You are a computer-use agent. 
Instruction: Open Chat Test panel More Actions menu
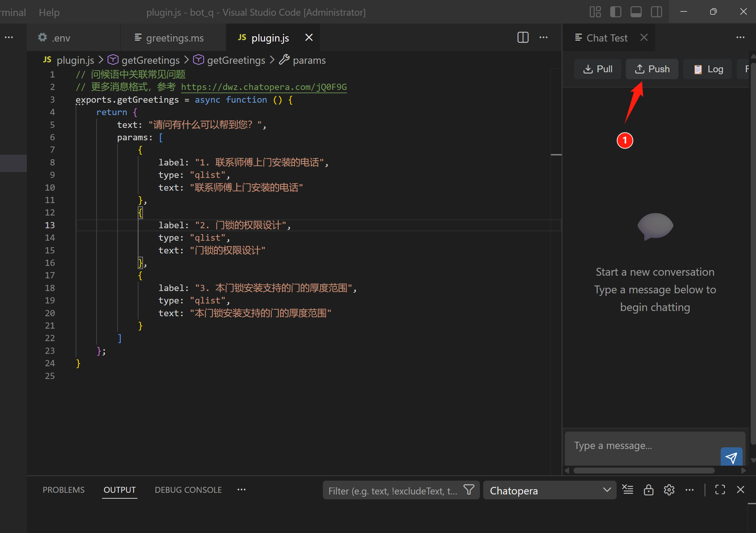(x=740, y=38)
